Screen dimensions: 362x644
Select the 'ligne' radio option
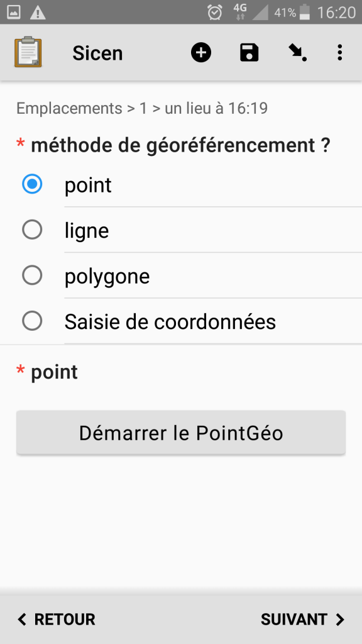click(x=181, y=230)
